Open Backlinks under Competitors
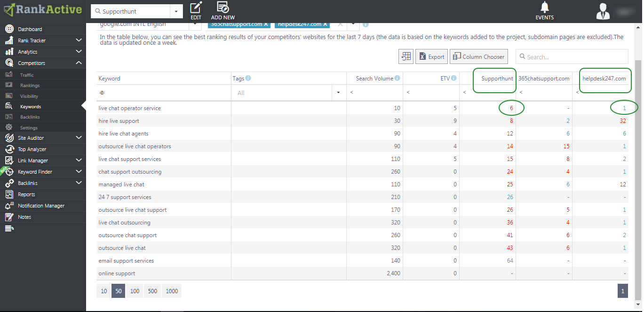644x312 pixels. [30, 117]
